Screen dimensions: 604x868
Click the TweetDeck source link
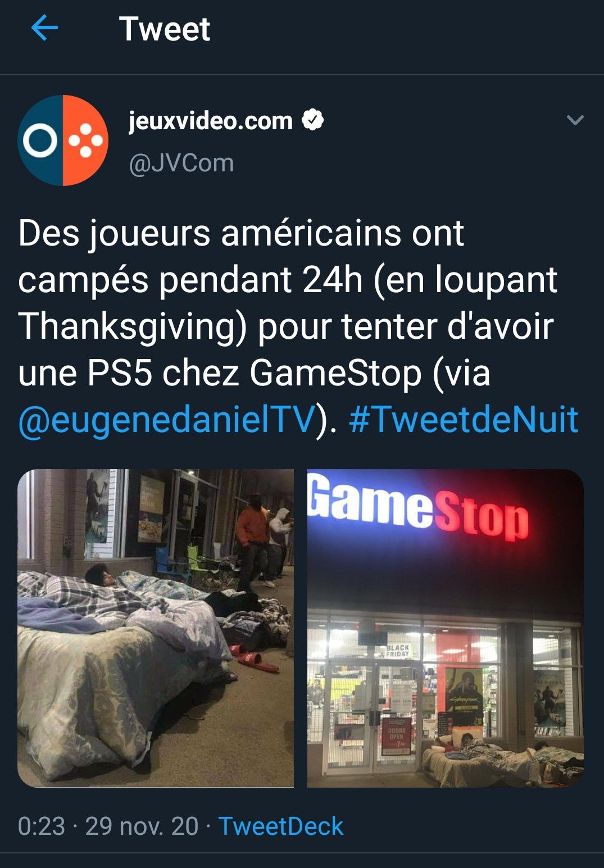[x=280, y=826]
